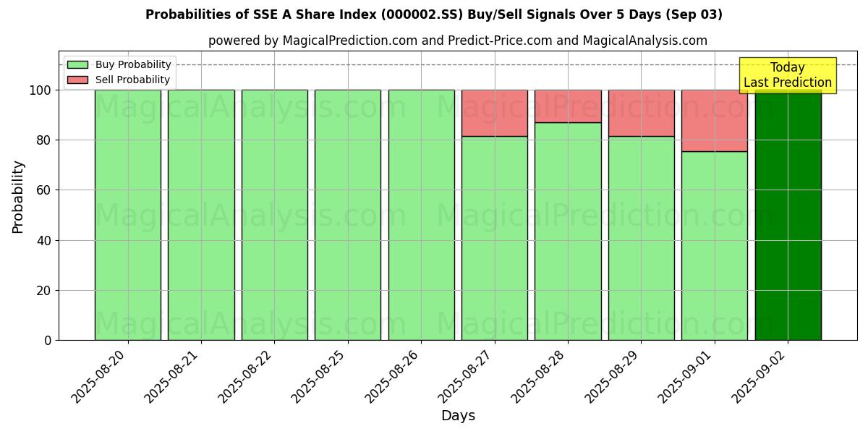Click the green bar for 2025-08-21

[201, 215]
